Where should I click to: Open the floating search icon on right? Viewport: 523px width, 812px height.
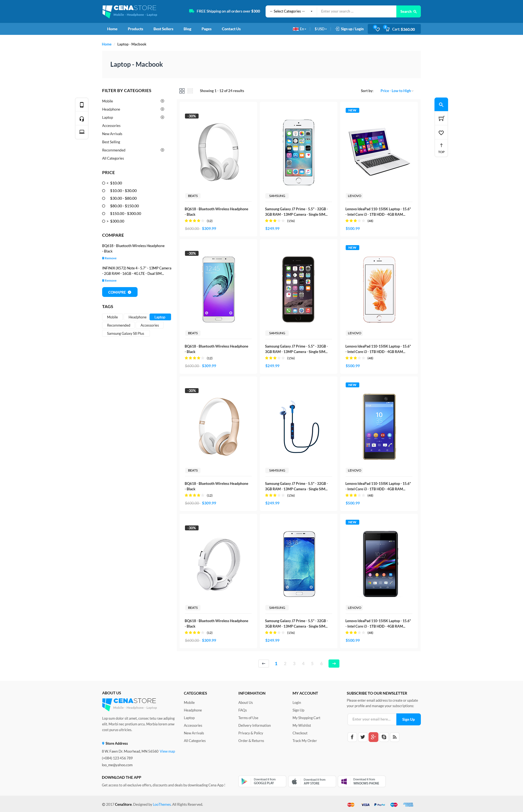(x=441, y=105)
